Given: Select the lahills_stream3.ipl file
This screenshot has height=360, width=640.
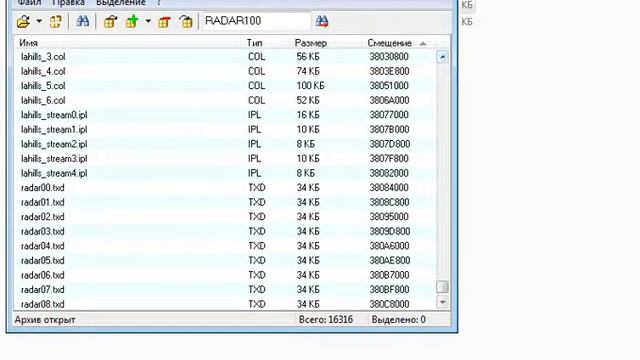Looking at the screenshot, I should click(x=54, y=159).
